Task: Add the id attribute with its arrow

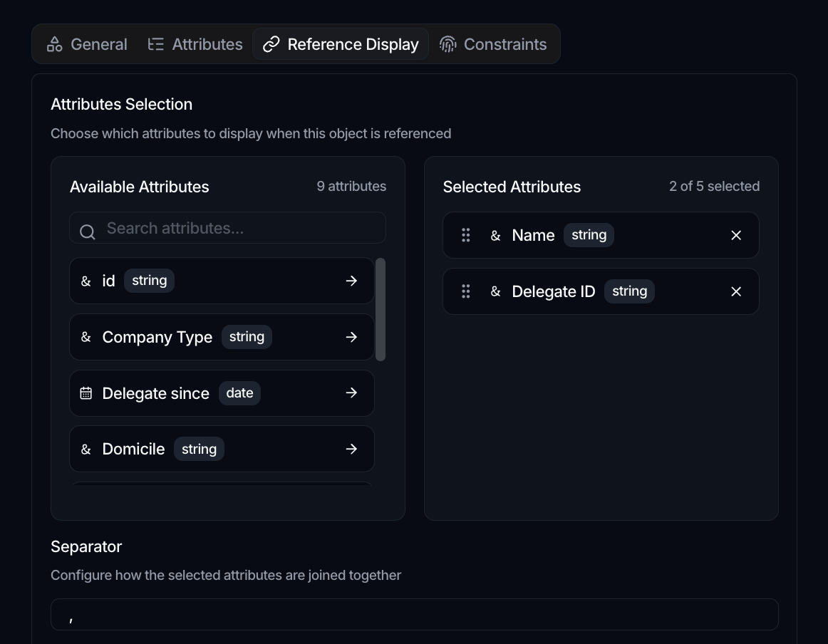Action: pos(352,281)
